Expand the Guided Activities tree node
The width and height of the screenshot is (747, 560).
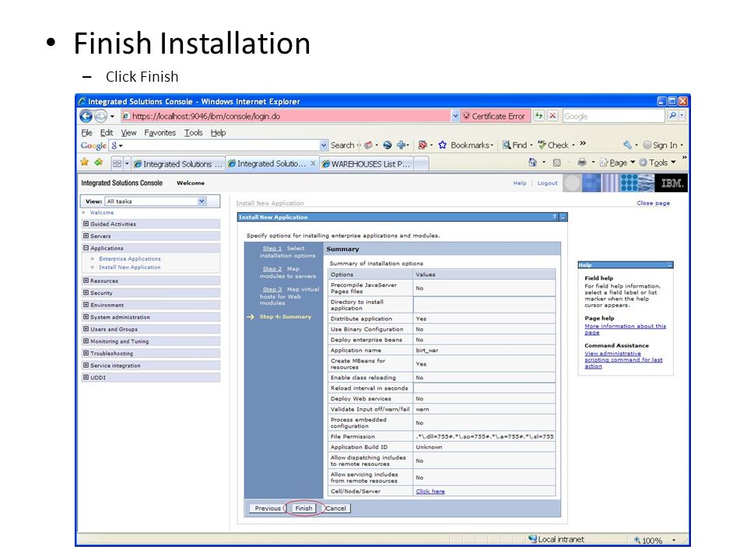click(86, 223)
